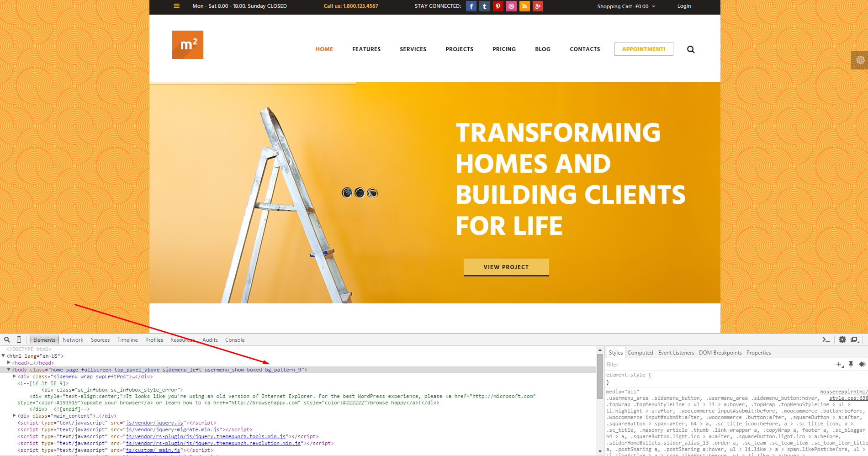Image resolution: width=868 pixels, height=456 pixels.
Task: Open the Pinterest social link
Action: click(x=498, y=6)
